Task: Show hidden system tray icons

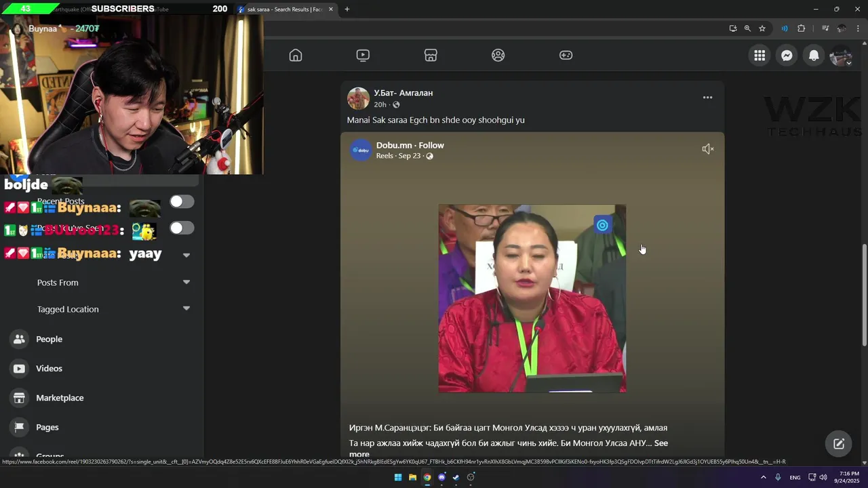Action: [763, 477]
